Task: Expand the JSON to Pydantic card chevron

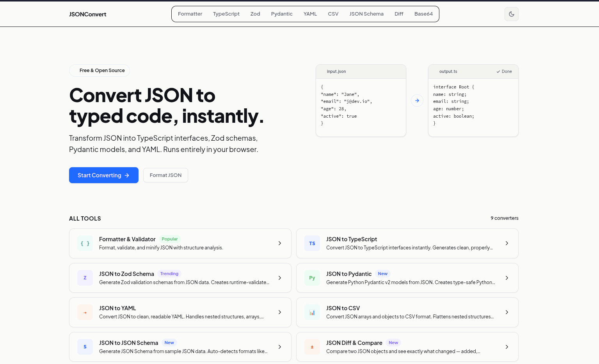Action: pyautogui.click(x=507, y=278)
